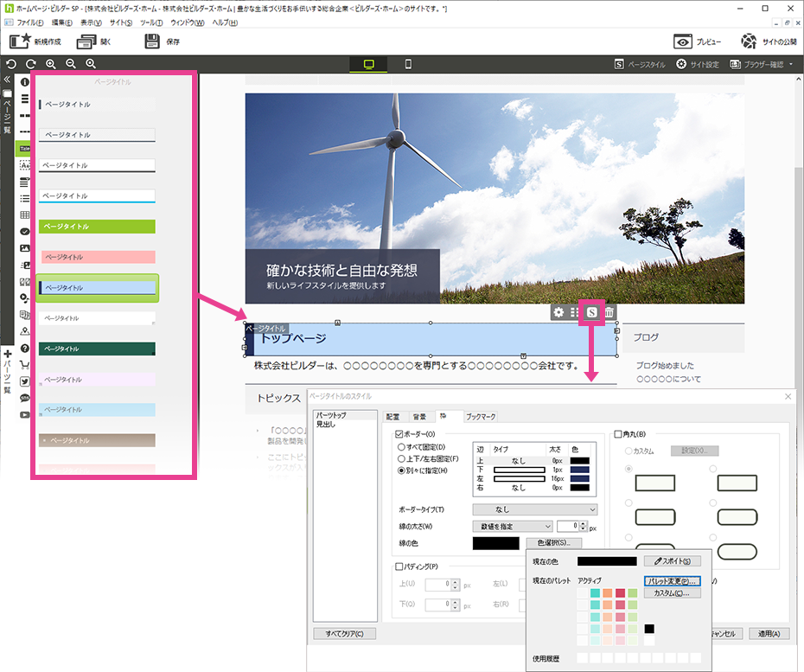Switch to smartphone view
Image resolution: width=804 pixels, height=672 pixels.
pos(408,64)
